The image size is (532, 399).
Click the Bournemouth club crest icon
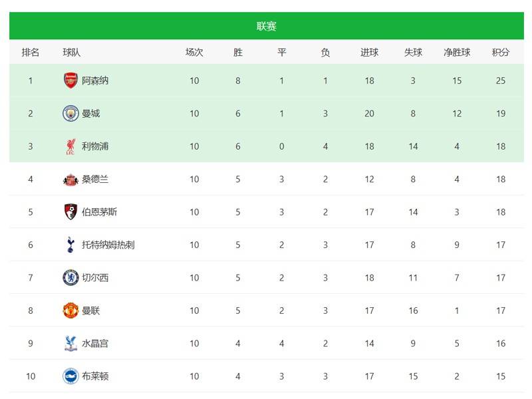pos(70,212)
